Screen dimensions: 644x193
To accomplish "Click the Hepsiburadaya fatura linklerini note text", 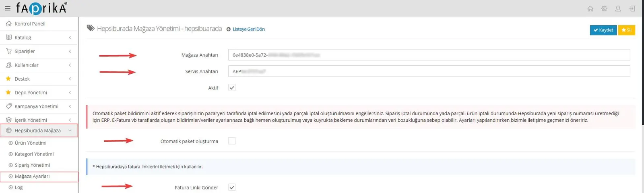I will pyautogui.click(x=148, y=167).
